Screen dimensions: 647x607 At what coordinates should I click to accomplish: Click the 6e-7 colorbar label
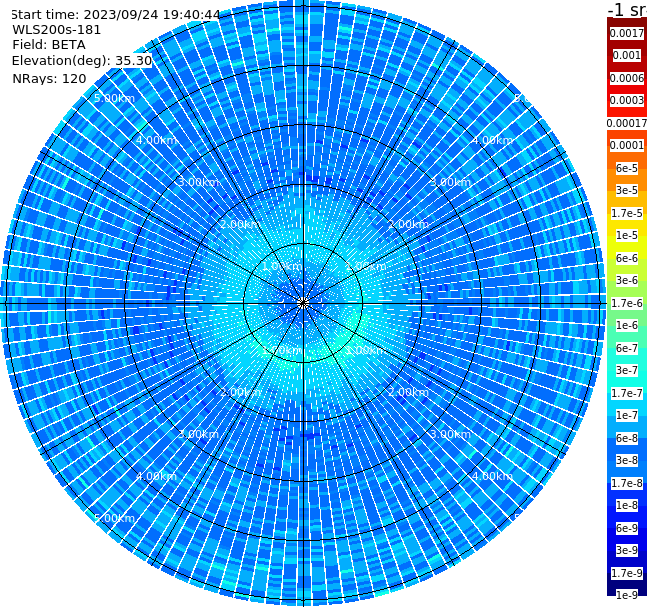627,348
